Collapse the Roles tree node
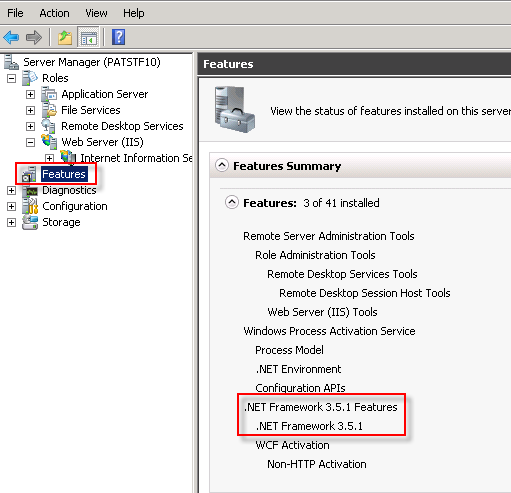 pyautogui.click(x=11, y=78)
